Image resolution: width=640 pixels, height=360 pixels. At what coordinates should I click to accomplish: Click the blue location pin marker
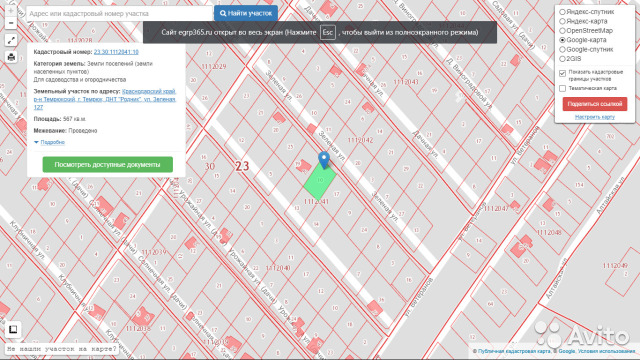tap(324, 160)
